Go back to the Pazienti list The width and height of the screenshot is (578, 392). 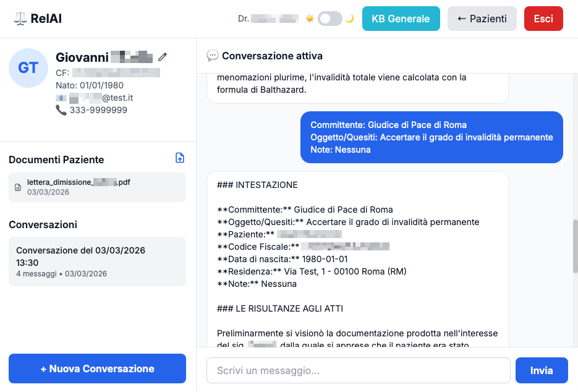coord(482,19)
